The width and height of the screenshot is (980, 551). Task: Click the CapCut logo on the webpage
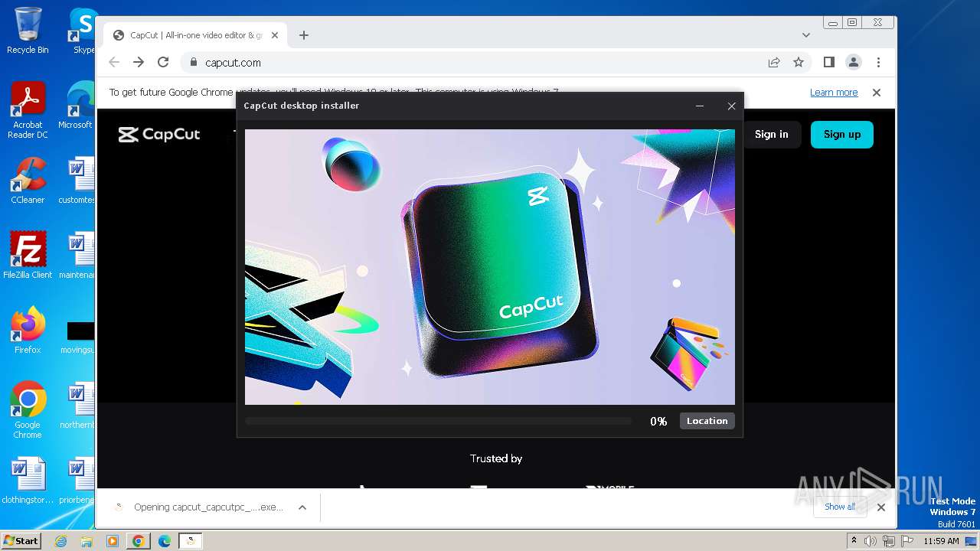159,135
